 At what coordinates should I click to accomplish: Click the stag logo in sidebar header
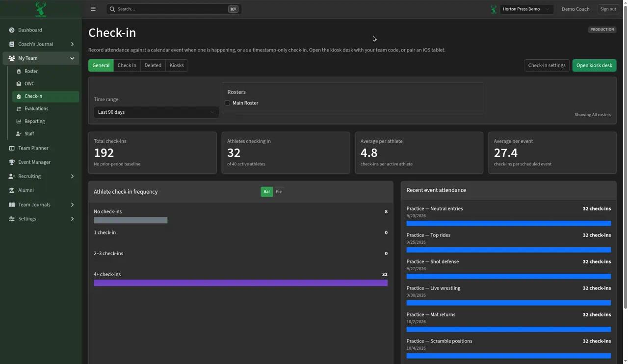[41, 9]
